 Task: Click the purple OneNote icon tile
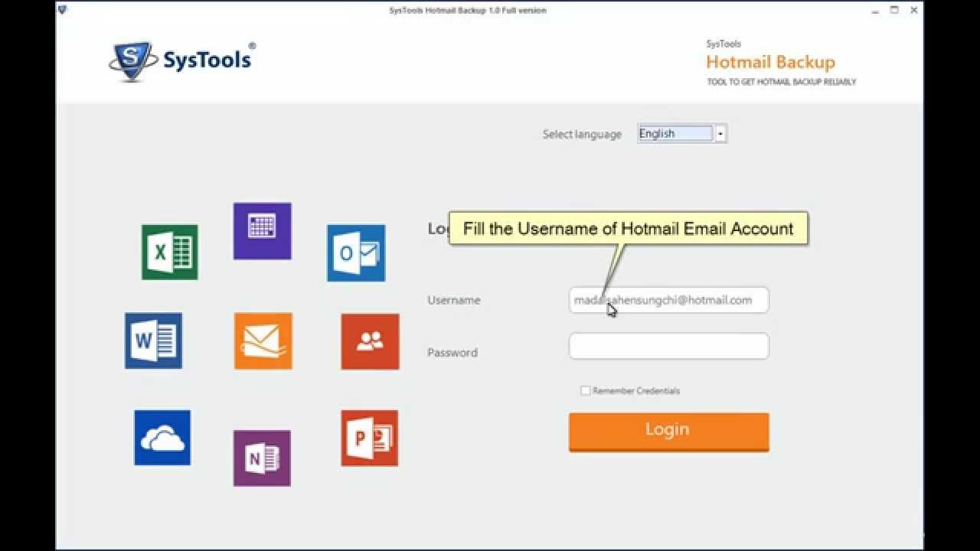point(262,458)
